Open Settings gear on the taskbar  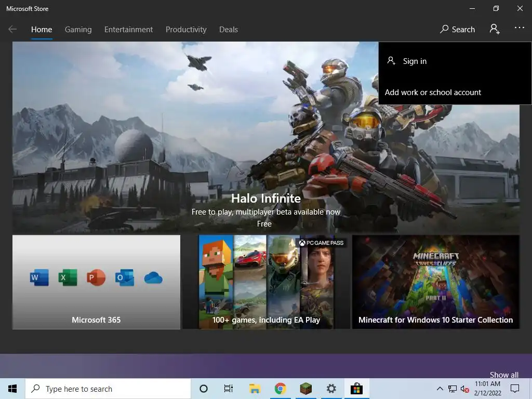point(331,389)
